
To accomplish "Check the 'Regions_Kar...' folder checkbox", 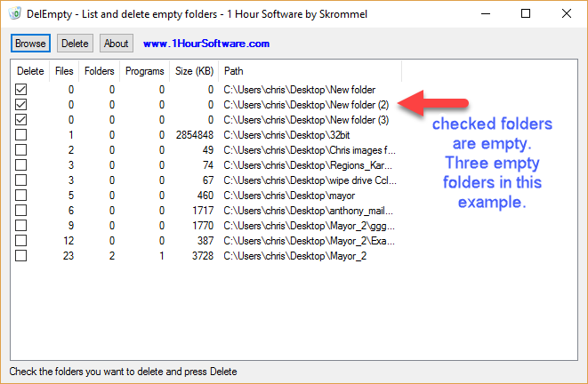I will 21,165.
